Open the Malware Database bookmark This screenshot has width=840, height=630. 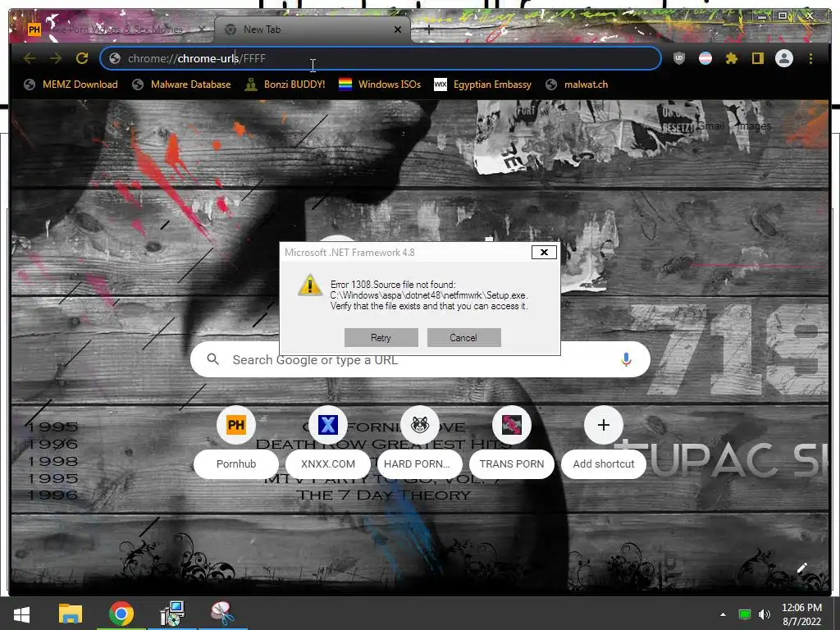coord(181,84)
